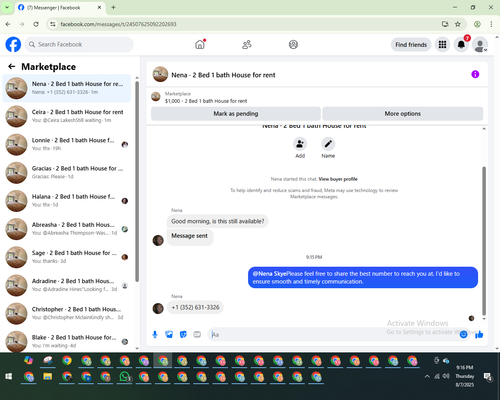
Task: Open WhatsApp from the taskbar
Action: (124, 377)
